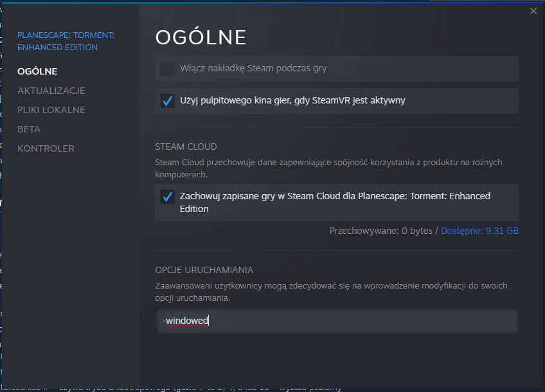This screenshot has height=392, width=545.
Task: Close the Steam properties dialog
Action: 533,11
